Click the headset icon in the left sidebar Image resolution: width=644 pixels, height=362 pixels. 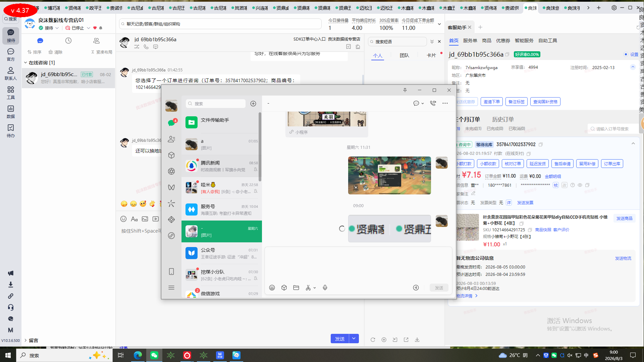click(11, 307)
